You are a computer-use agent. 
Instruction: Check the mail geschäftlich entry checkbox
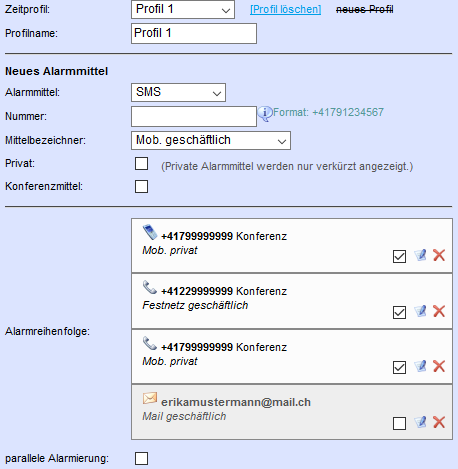(x=399, y=423)
